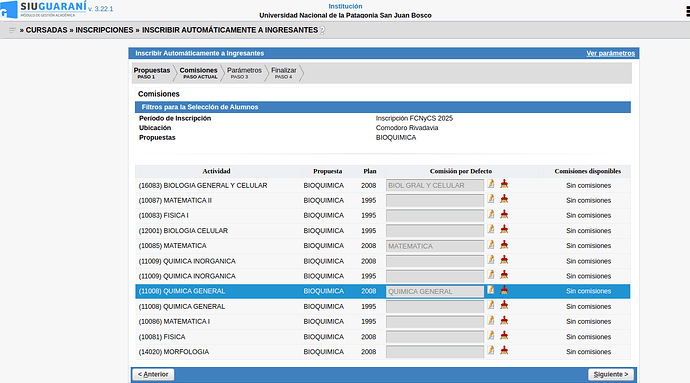Select the Comisiones current step tab
The height and width of the screenshot is (383, 690).
point(198,73)
